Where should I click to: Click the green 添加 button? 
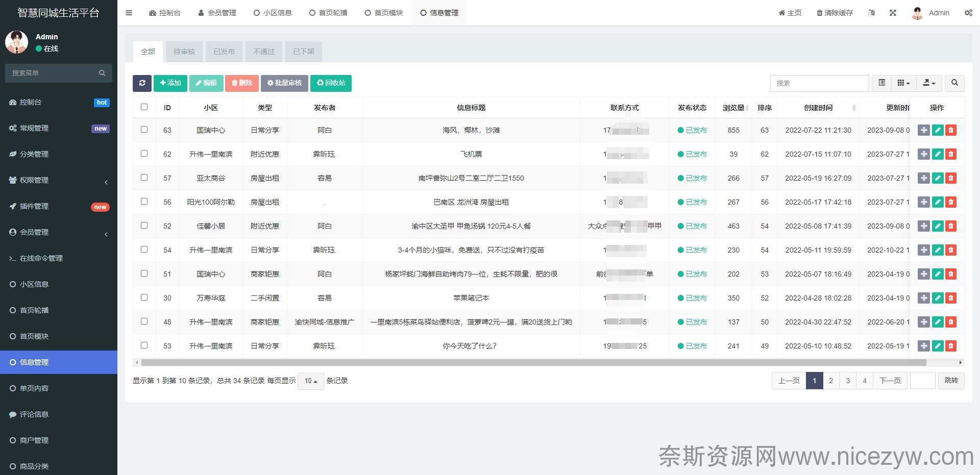170,83
